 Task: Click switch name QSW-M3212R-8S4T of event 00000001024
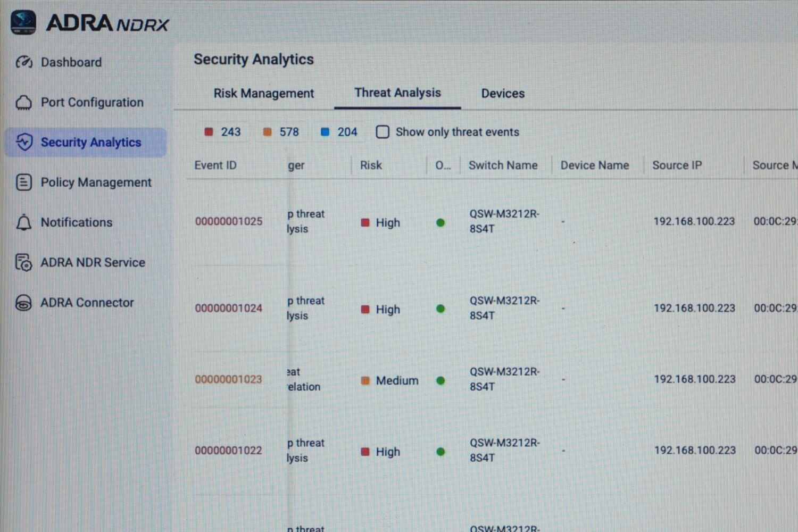504,308
